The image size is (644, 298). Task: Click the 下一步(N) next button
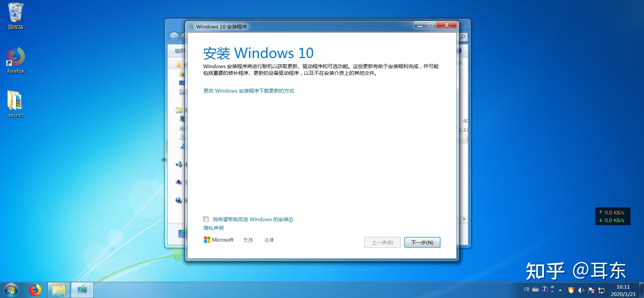pos(422,242)
